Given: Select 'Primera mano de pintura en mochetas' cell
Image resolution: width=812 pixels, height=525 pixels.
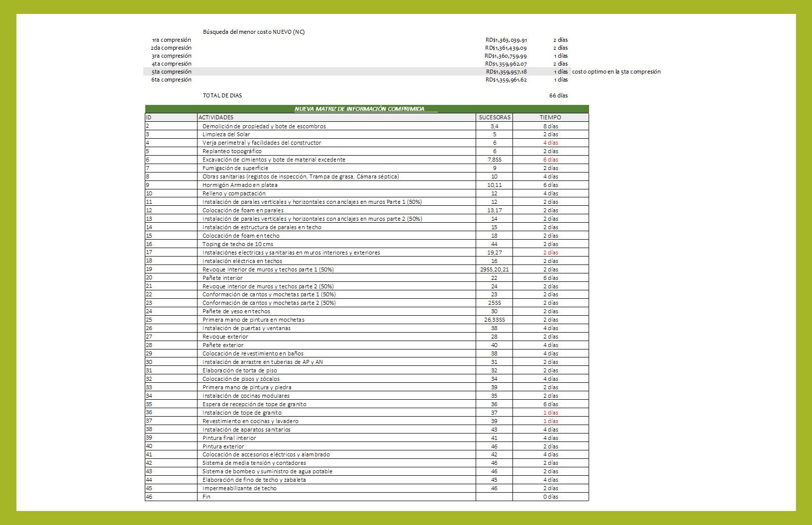Looking at the screenshot, I should pos(336,320).
